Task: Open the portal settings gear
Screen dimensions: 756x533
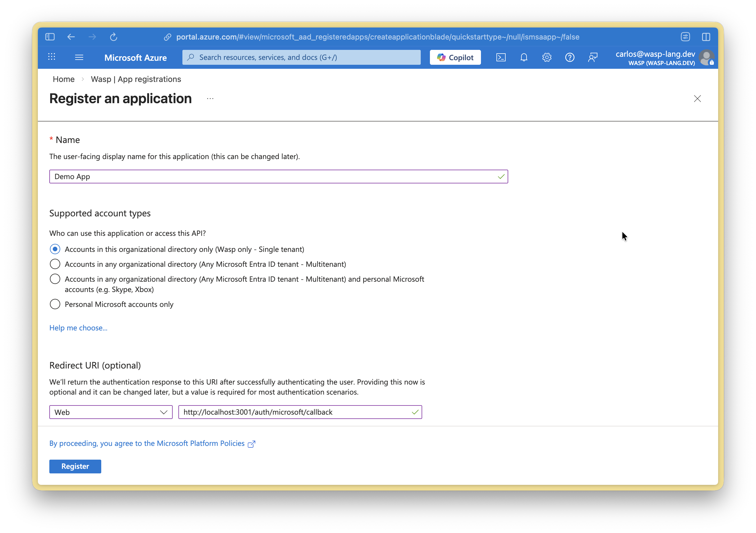Action: coord(547,57)
